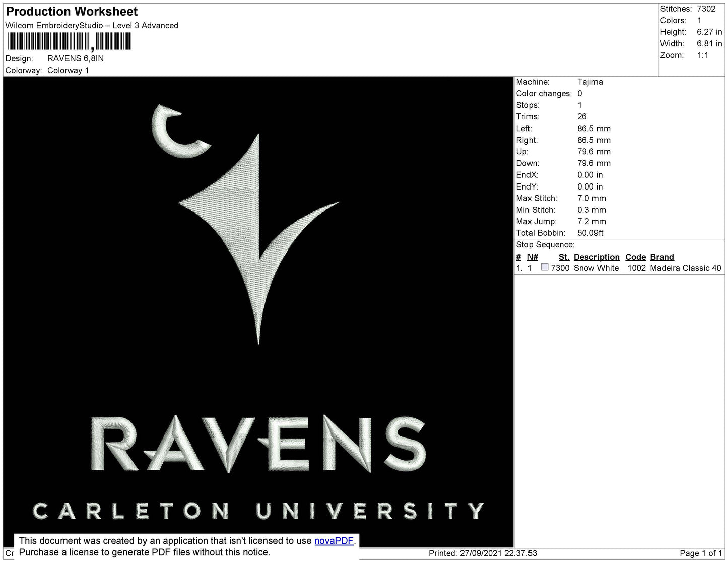Select the Width value '6.81 in'
Image resolution: width=728 pixels, height=563 pixels.
pyautogui.click(x=709, y=44)
